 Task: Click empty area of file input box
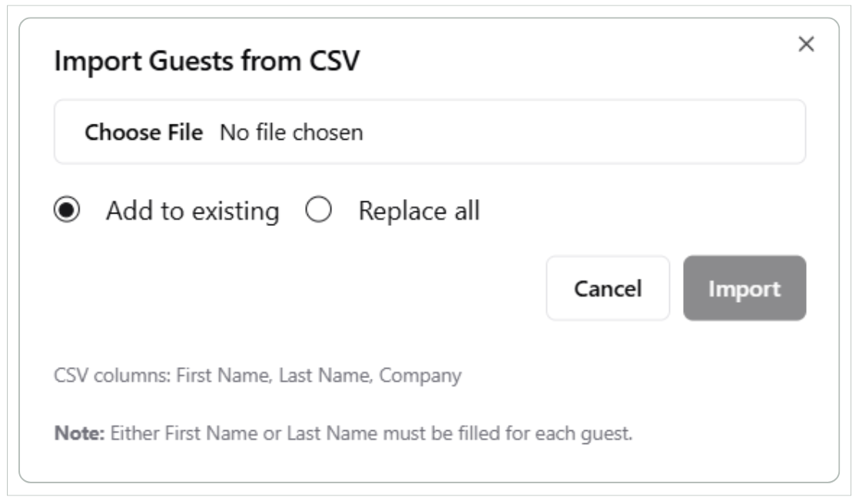tap(584, 132)
